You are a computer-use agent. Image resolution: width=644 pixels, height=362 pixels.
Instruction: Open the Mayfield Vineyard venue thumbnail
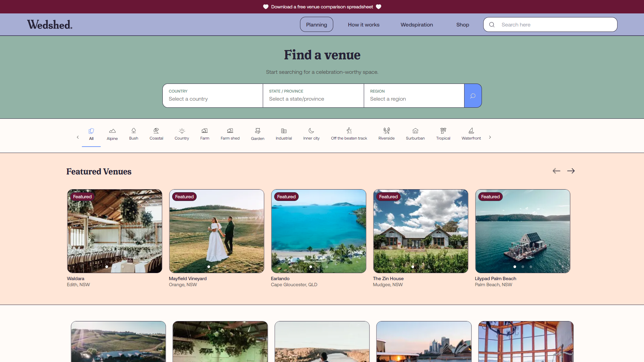click(x=216, y=231)
